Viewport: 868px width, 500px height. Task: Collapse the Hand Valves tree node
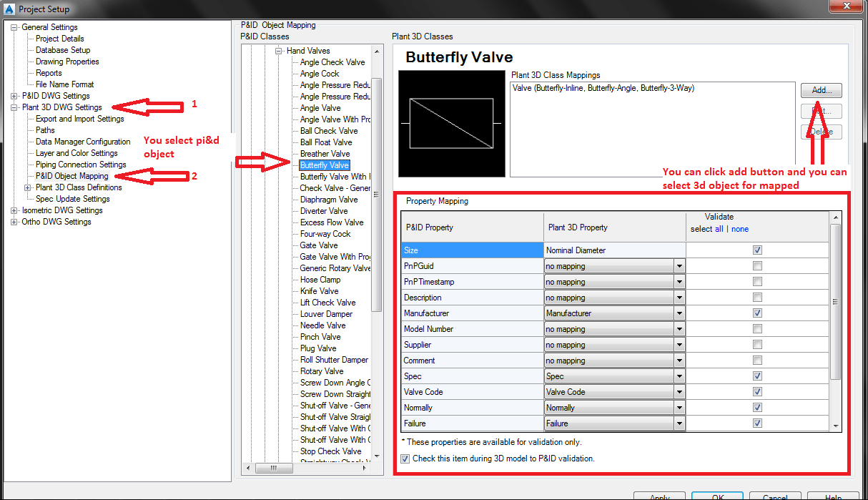[279, 51]
